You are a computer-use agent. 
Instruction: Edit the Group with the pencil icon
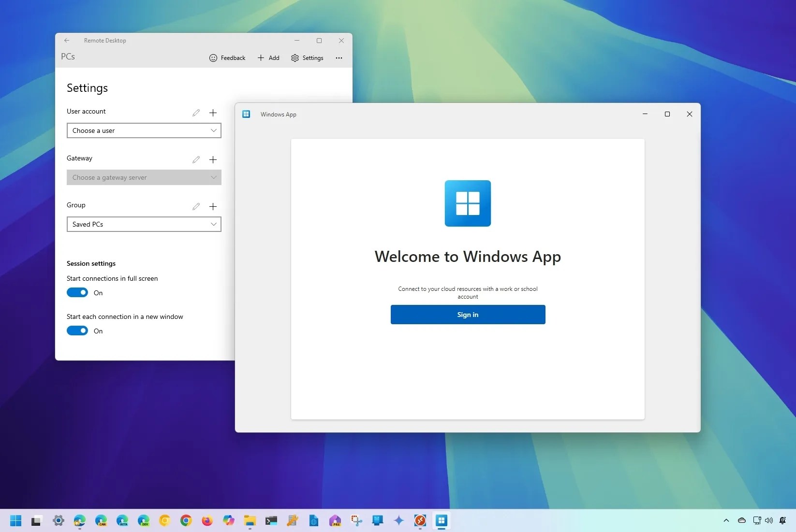tap(196, 206)
